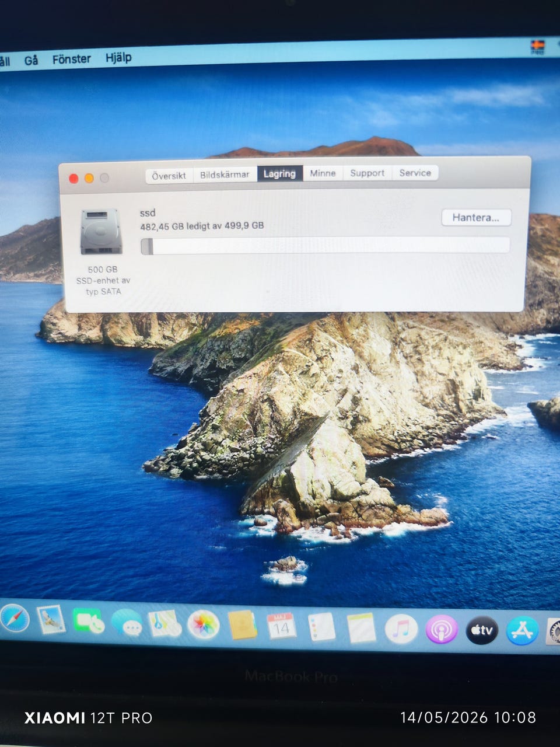Select the Lagring tab
Viewport: 560px width, 747px height.
click(x=279, y=173)
